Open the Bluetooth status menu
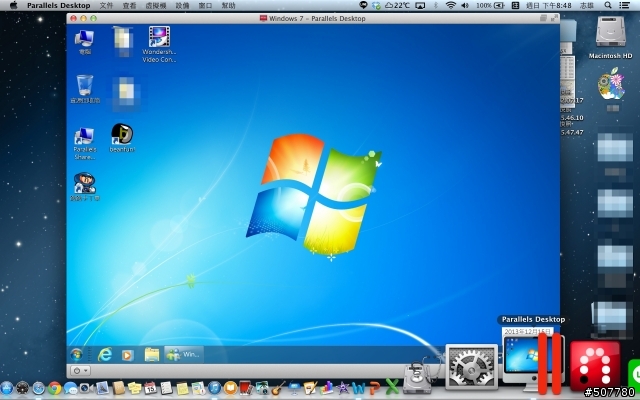 click(436, 5)
